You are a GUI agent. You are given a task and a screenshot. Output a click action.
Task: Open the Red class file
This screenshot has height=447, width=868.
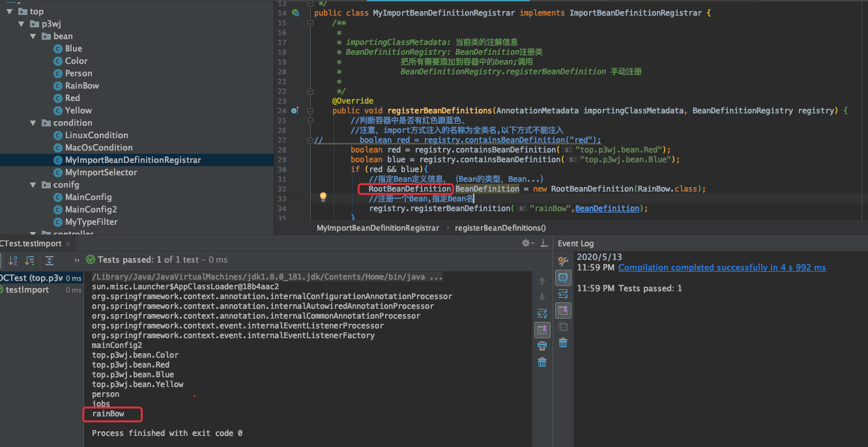pyautogui.click(x=72, y=98)
